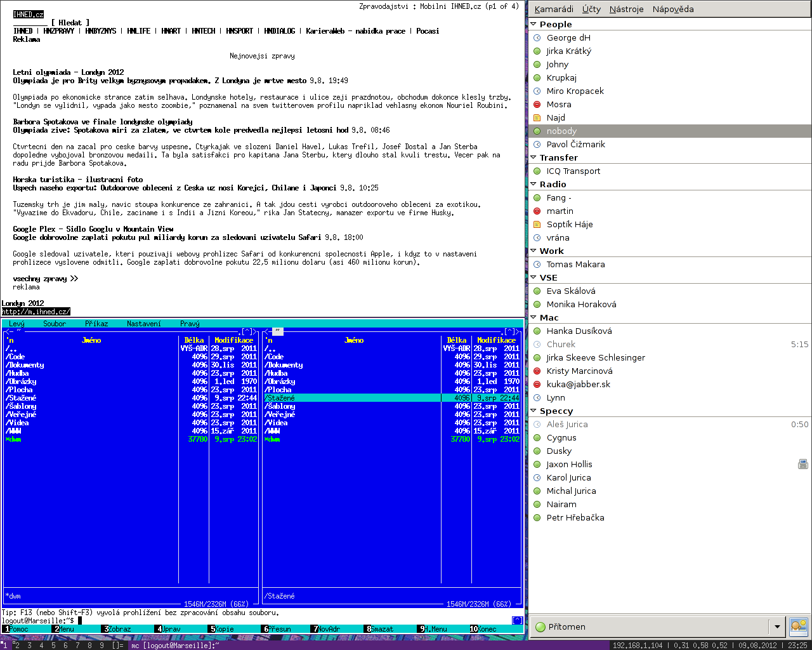Open the Nástroje menu

coord(626,9)
